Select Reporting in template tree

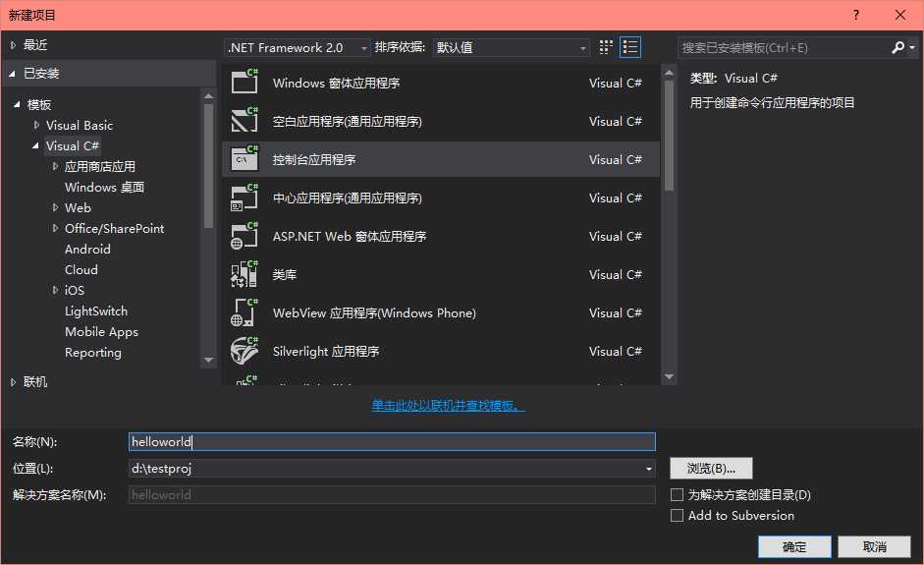93,352
